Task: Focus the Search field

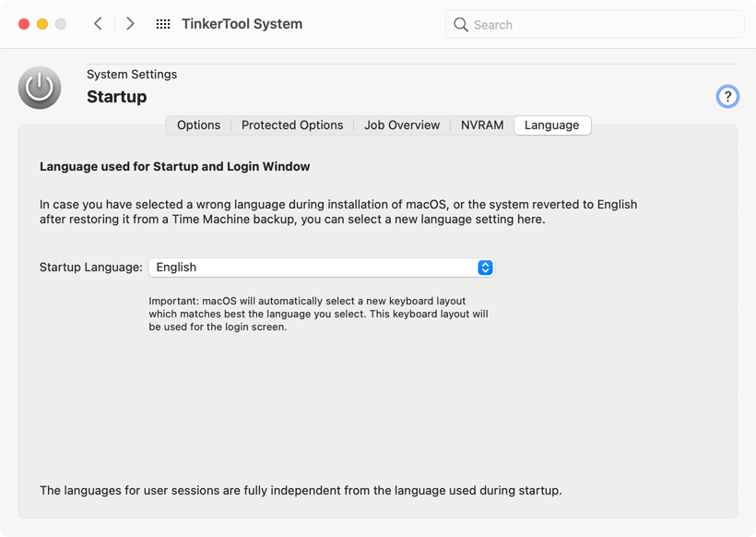Action: [x=595, y=24]
